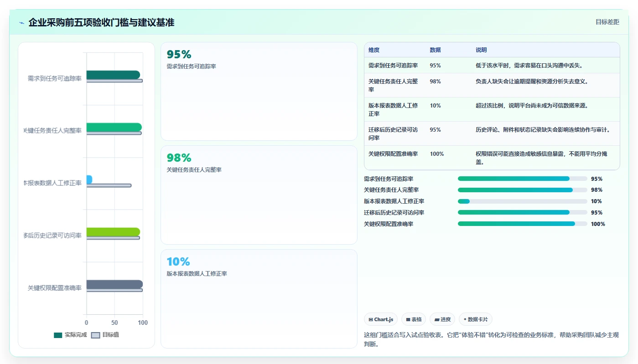
Task: Click the small blue 人工修正率 chart bar
Action: point(89,179)
